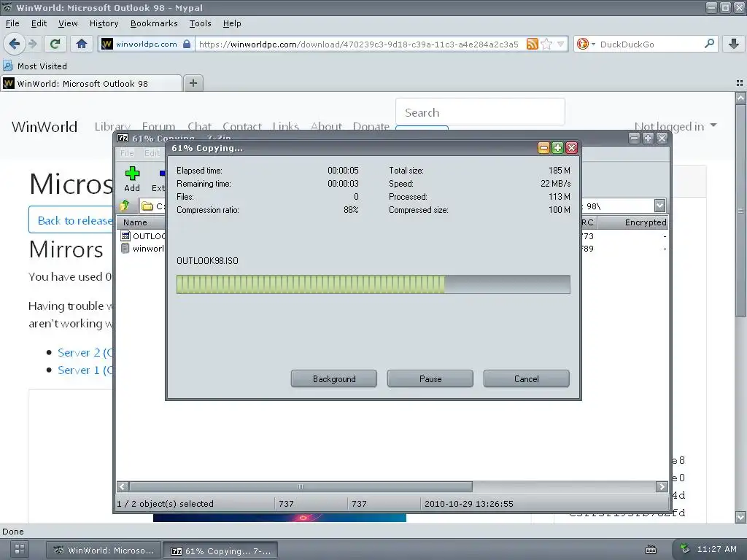
Task: Open the Help menu
Action: 232,23
